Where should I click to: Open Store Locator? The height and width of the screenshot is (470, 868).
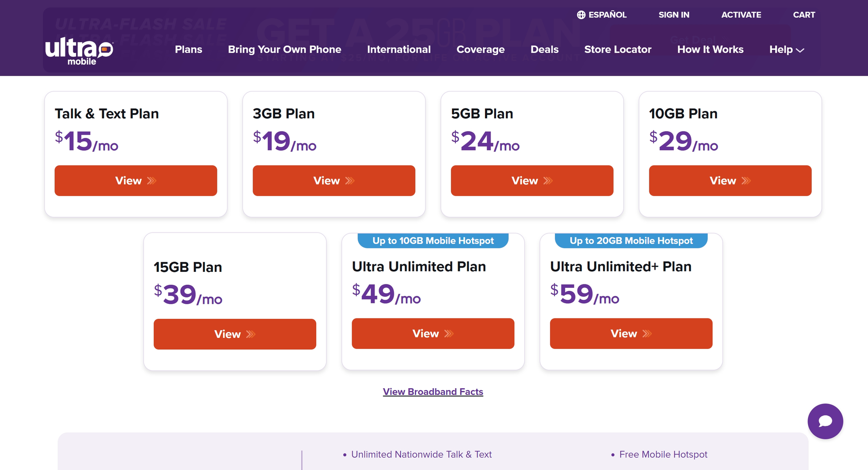618,50
